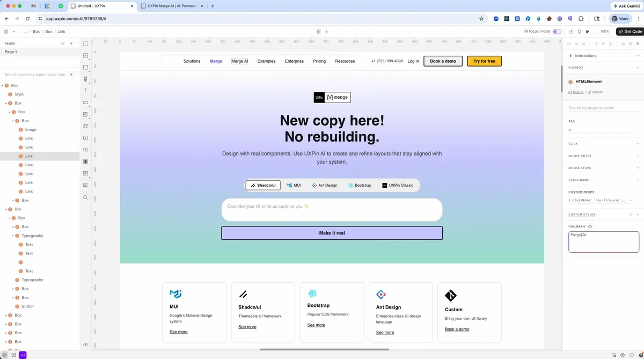644x359 pixels.
Task: Click See more link under MUI card
Action: click(x=179, y=332)
